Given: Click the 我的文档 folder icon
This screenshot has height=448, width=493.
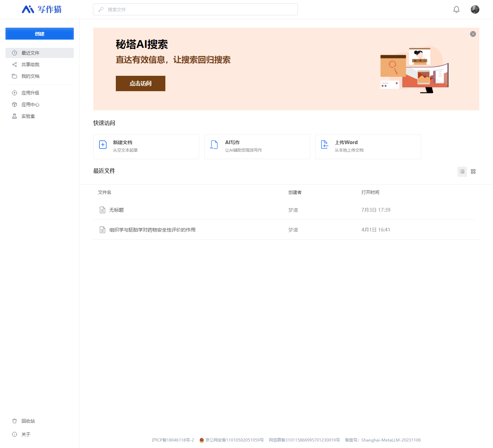Looking at the screenshot, I should 14,76.
